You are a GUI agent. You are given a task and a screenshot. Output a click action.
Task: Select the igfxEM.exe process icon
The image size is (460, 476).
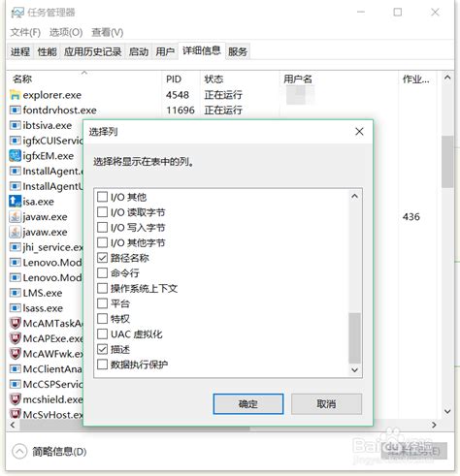click(15, 156)
